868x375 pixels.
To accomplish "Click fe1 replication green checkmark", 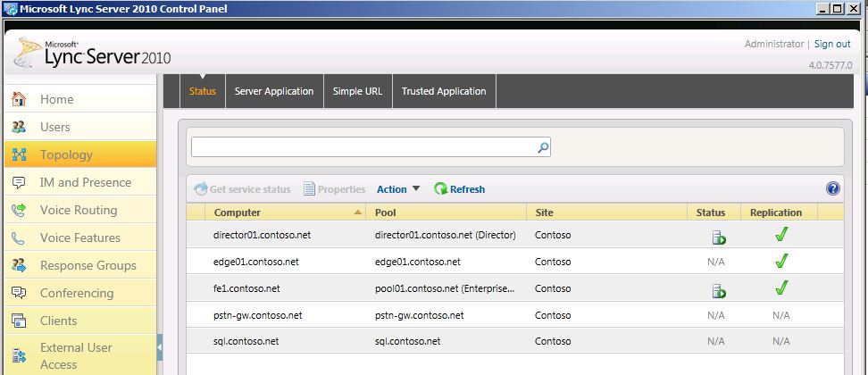I will point(781,287).
